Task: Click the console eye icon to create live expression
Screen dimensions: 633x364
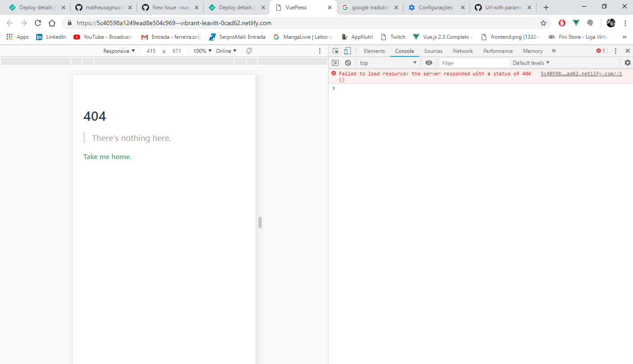Action: [x=429, y=63]
